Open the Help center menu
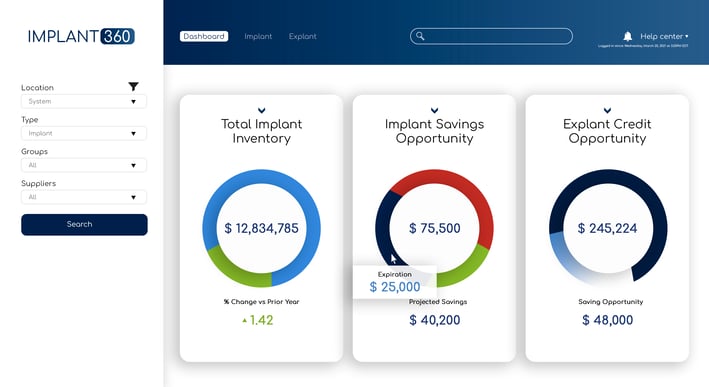This screenshot has height=387, width=709. [x=664, y=36]
